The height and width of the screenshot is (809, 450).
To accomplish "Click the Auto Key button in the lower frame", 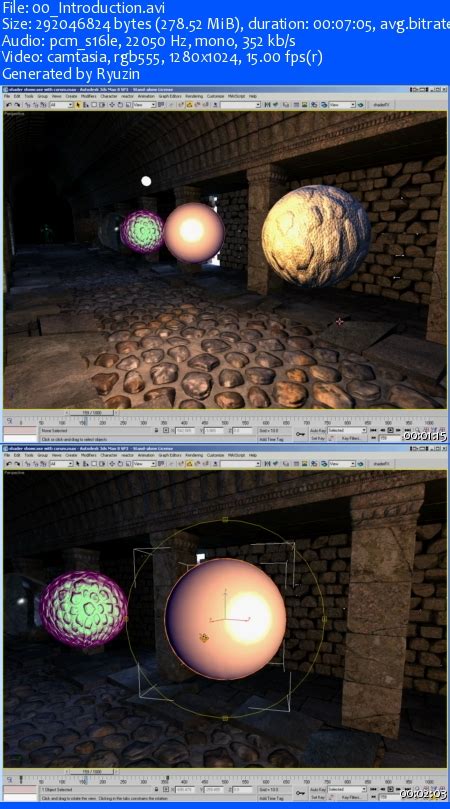I will [x=317, y=789].
